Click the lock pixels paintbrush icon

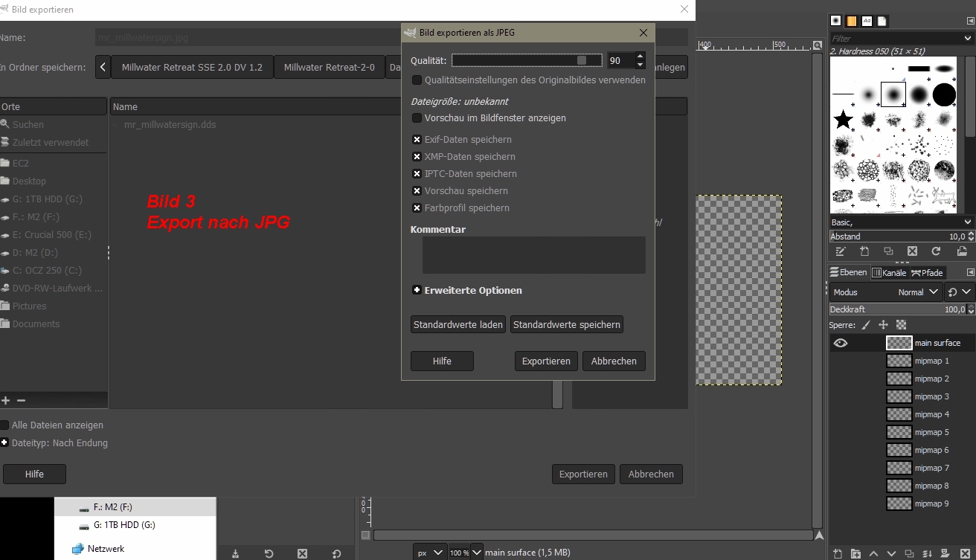865,325
